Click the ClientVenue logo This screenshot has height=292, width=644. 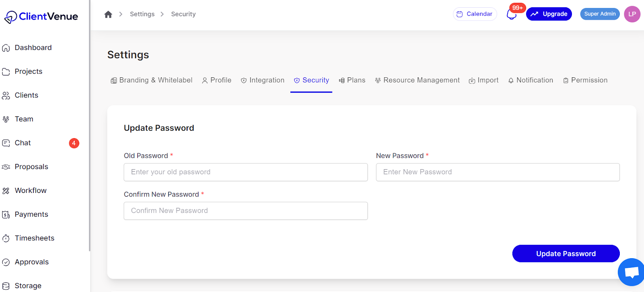(41, 17)
